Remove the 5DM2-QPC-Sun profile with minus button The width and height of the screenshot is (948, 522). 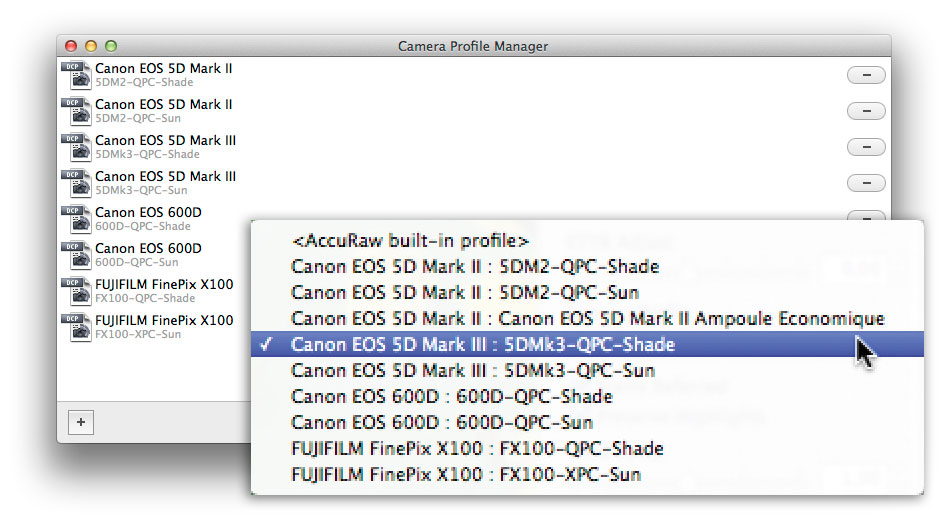(x=866, y=111)
